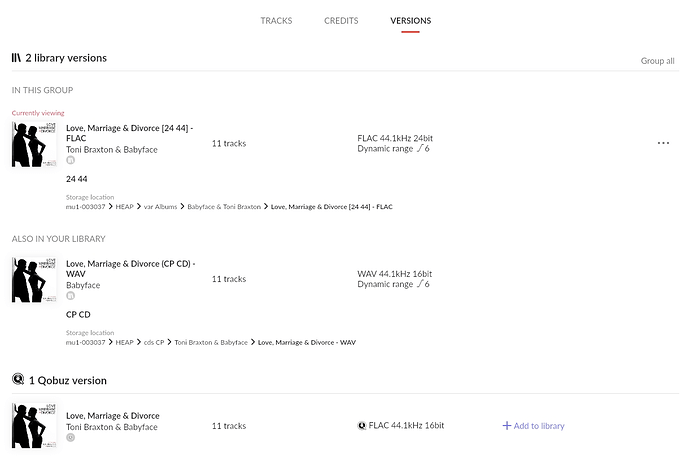Screen dimensions: 690x472
Task: Open the Love, Marriage & Divorce [24 44] FLAC album cover
Action: pyautogui.click(x=34, y=144)
